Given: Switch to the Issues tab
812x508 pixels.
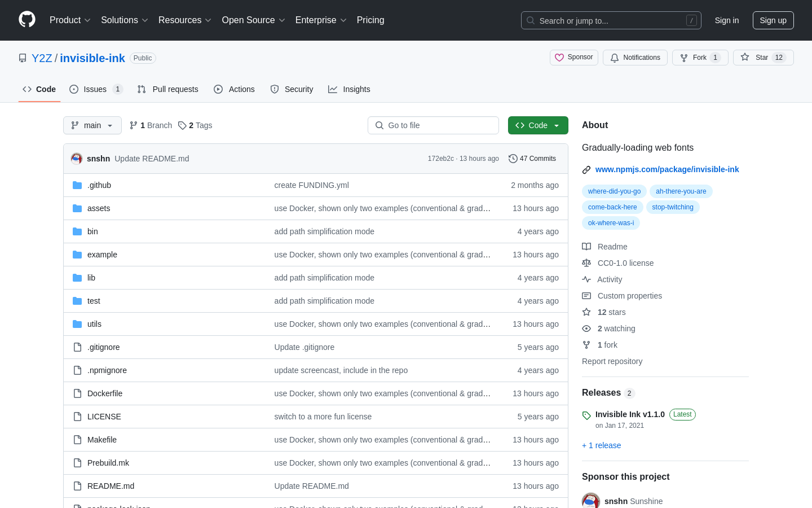Looking at the screenshot, I should pos(96,89).
